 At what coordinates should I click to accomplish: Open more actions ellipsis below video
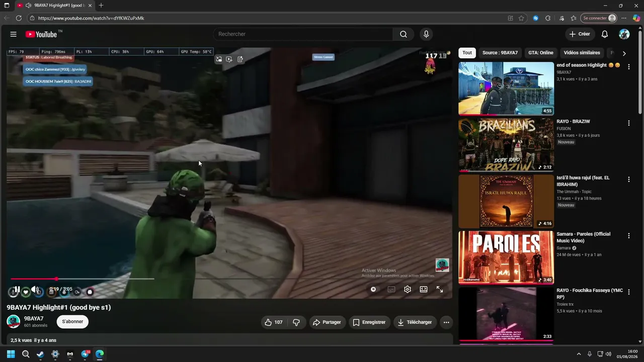pyautogui.click(x=446, y=322)
